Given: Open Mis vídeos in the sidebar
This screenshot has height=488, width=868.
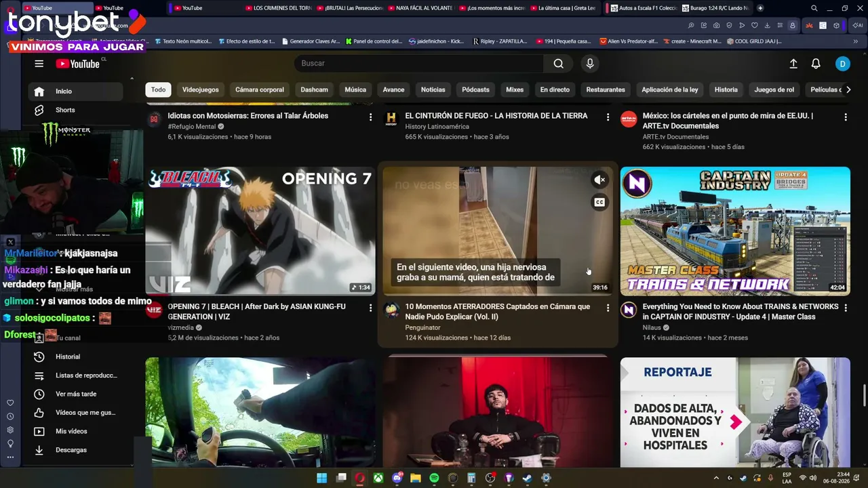Looking at the screenshot, I should 75,431.
